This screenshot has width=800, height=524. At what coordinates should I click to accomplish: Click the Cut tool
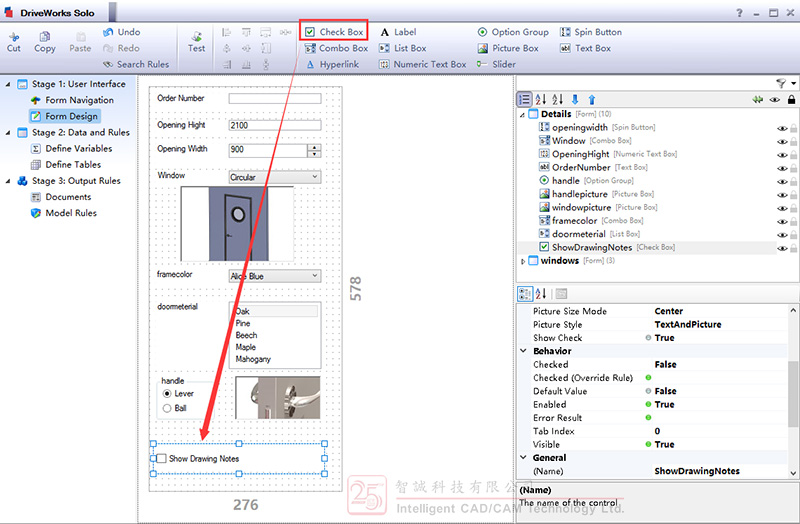(x=14, y=42)
